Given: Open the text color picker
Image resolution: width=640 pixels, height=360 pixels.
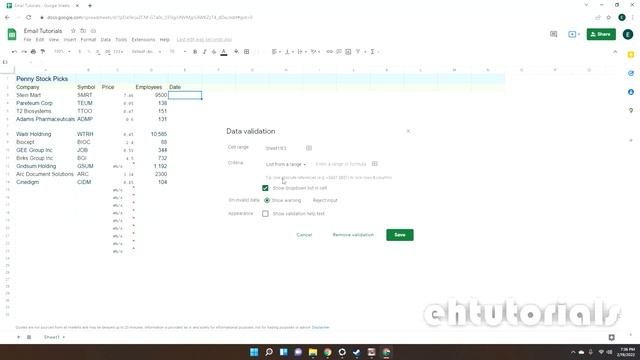Looking at the screenshot, I should [x=224, y=52].
